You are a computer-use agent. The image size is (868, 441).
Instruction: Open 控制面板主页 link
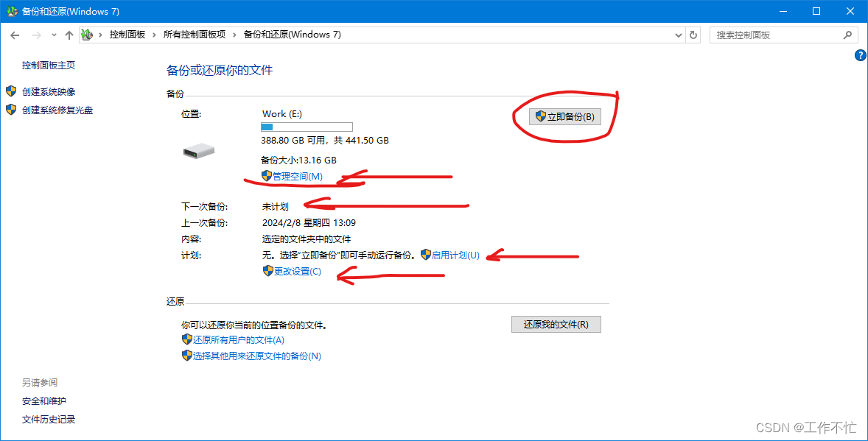49,66
